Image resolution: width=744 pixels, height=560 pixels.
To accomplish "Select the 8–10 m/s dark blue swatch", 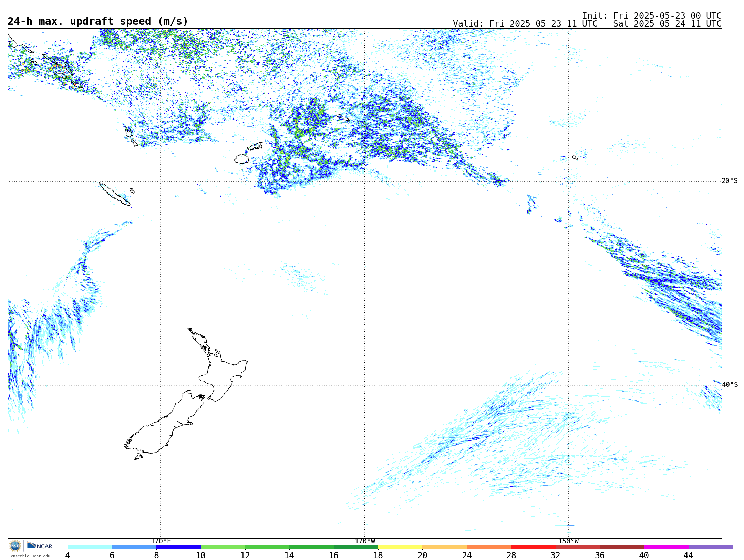I will click(178, 547).
